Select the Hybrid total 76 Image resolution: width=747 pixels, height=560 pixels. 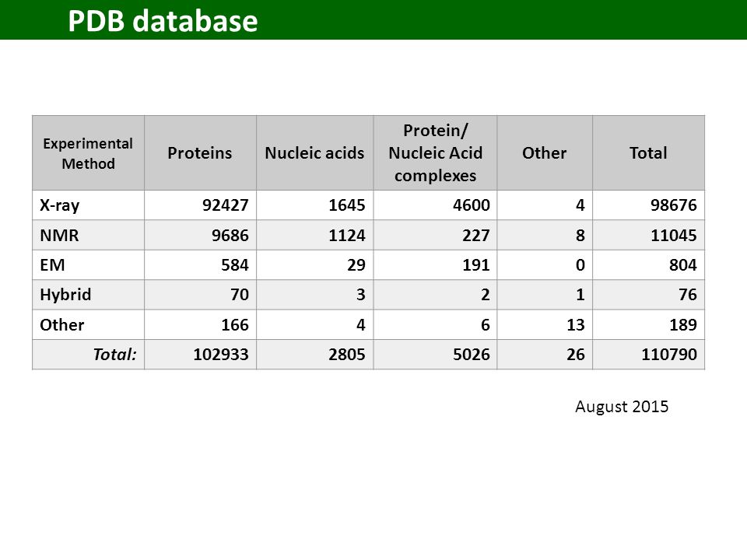pos(688,295)
